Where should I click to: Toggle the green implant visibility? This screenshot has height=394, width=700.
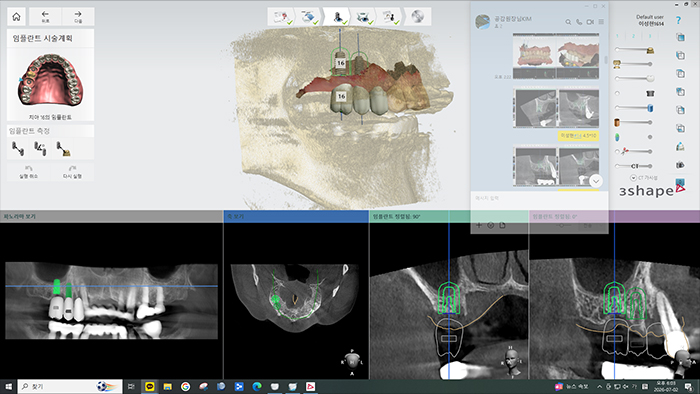point(617,137)
